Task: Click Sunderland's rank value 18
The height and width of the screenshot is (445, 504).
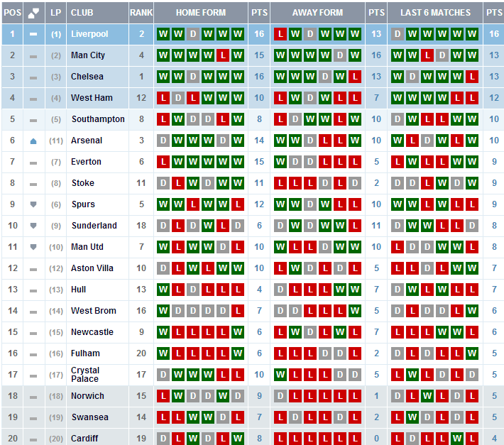Action: point(141,226)
